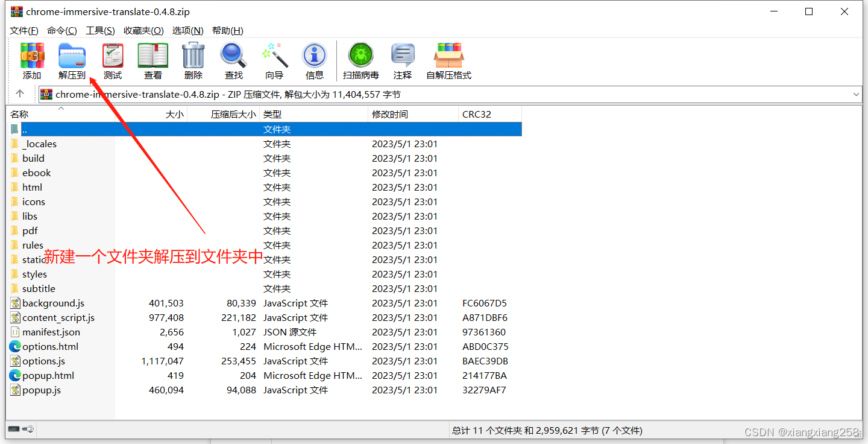Click the _locales folder icon

pyautogui.click(x=15, y=144)
